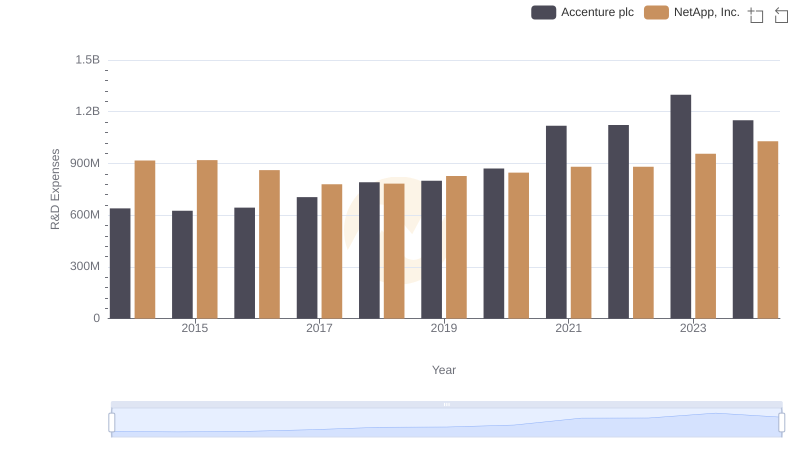Click the left handle of range slider

click(112, 422)
